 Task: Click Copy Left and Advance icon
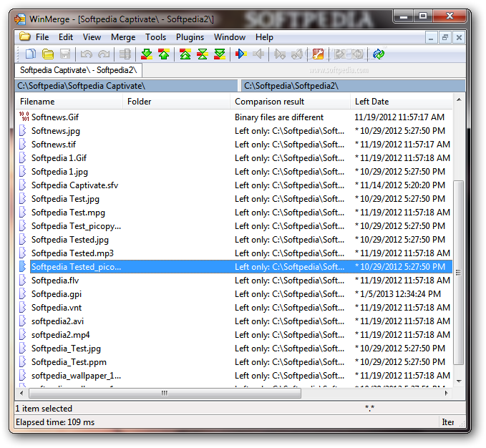click(296, 54)
